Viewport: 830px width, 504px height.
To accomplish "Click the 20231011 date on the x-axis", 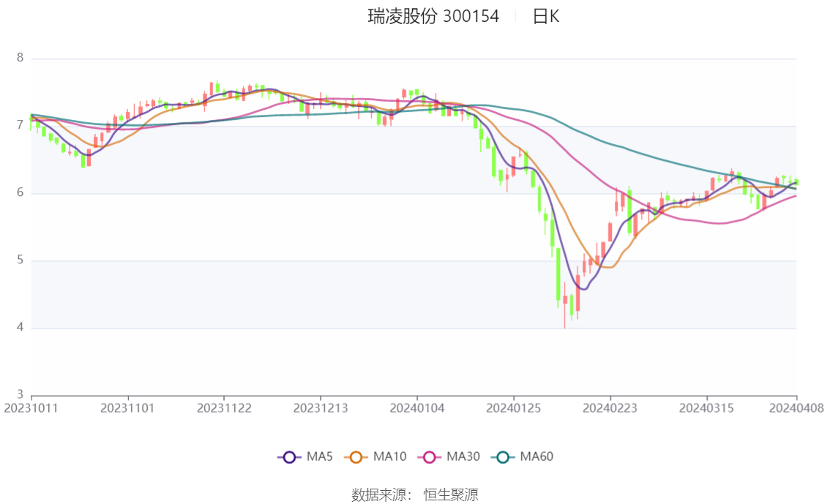I will pyautogui.click(x=31, y=407).
